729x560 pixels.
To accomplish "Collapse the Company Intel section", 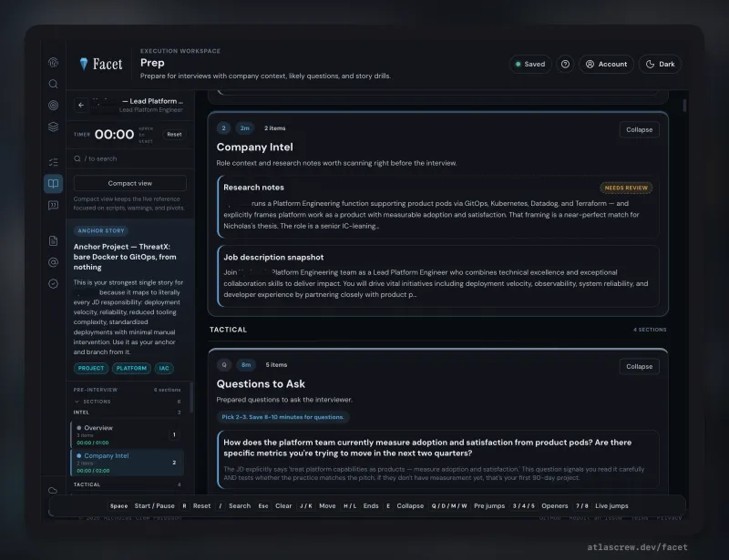I will (x=640, y=129).
